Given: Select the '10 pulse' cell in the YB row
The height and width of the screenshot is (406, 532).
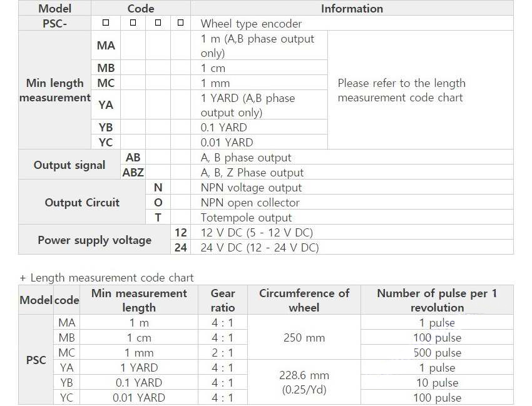Looking at the screenshot, I should click(437, 383).
